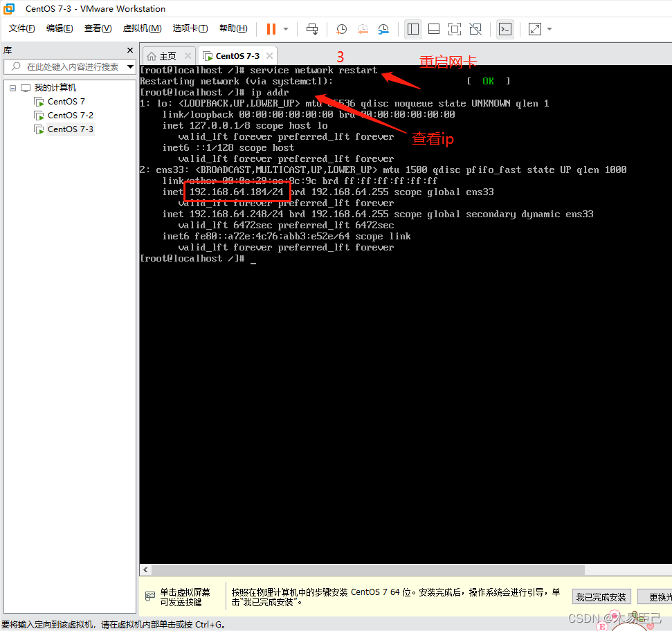This screenshot has width=672, height=631.
Task: Open the 帮助(H) menu
Action: (233, 28)
